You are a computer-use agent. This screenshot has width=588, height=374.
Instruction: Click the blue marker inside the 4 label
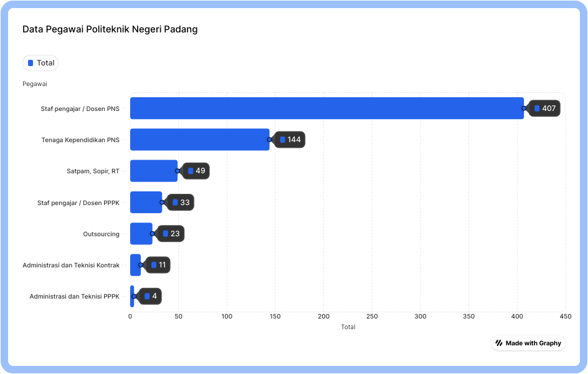[148, 296]
